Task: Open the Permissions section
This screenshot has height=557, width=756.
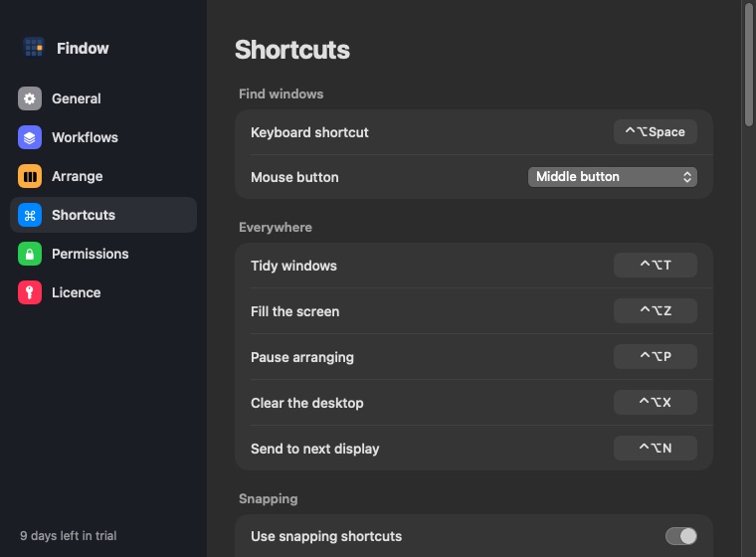Action: [x=103, y=254]
